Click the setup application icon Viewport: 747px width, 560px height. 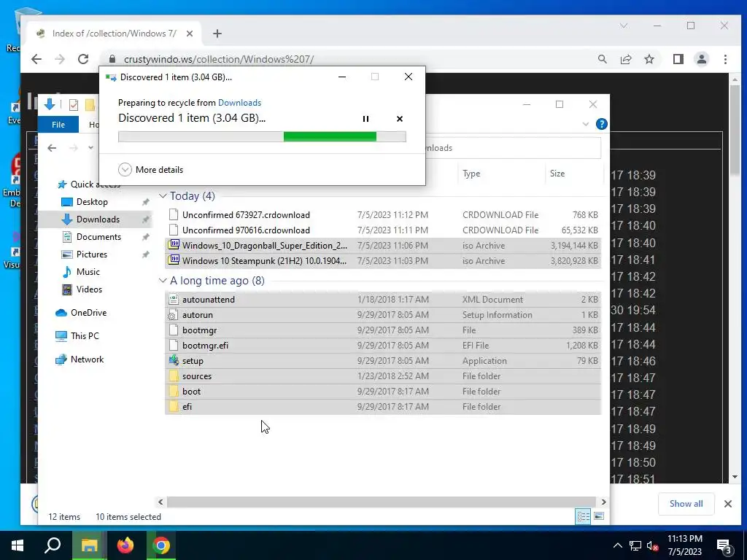pos(174,360)
